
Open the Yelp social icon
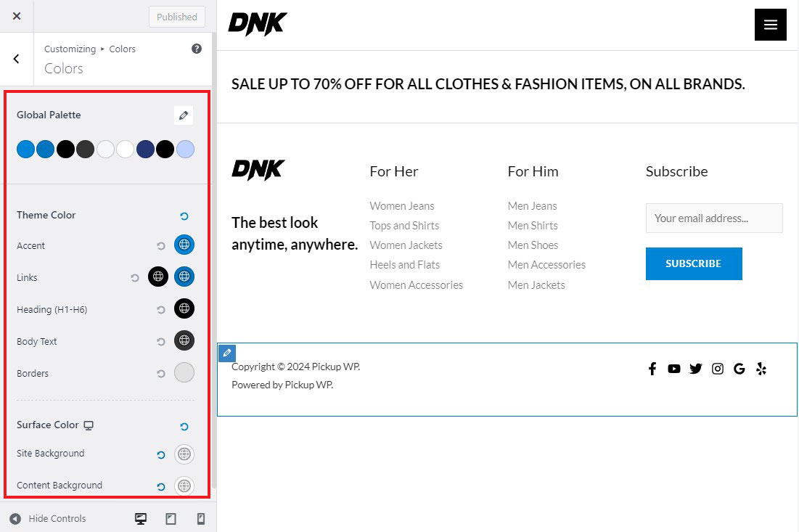coord(761,369)
